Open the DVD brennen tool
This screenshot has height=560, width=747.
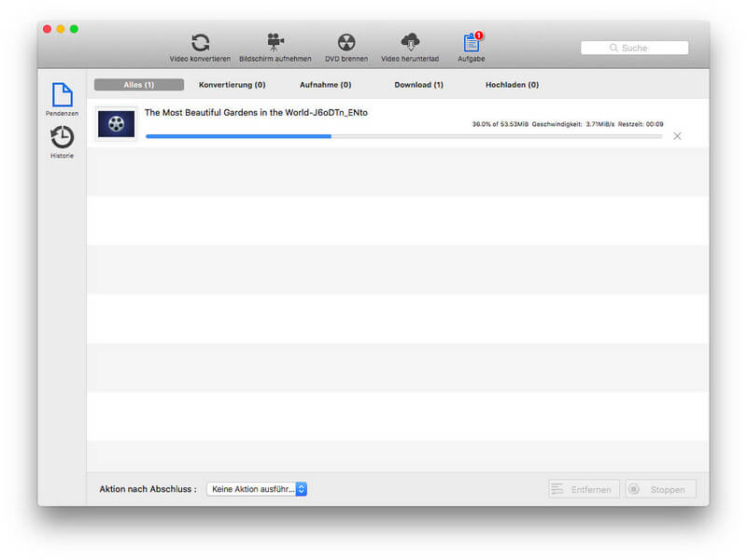click(x=346, y=48)
